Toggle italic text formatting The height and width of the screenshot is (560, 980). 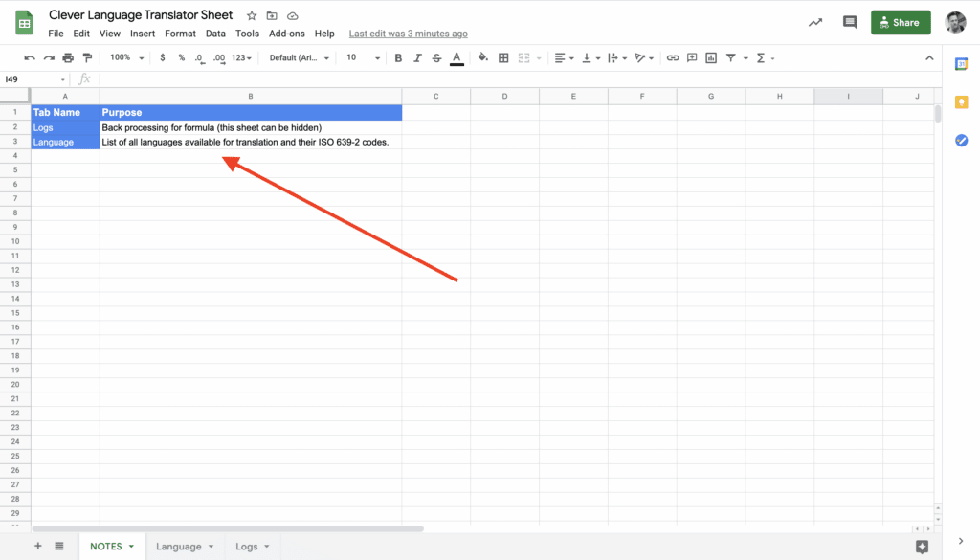[x=417, y=58]
